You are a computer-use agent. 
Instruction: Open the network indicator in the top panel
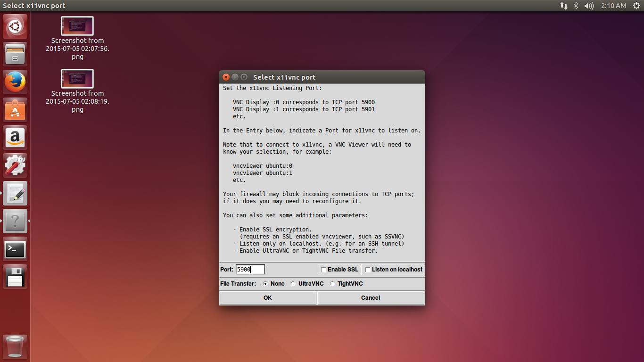tap(564, 6)
